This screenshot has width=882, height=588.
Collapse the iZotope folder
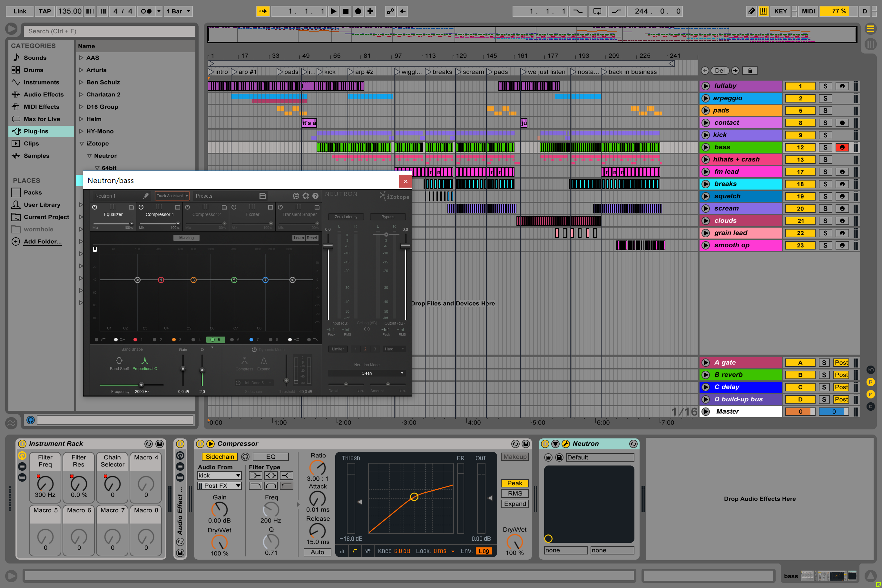[81, 144]
